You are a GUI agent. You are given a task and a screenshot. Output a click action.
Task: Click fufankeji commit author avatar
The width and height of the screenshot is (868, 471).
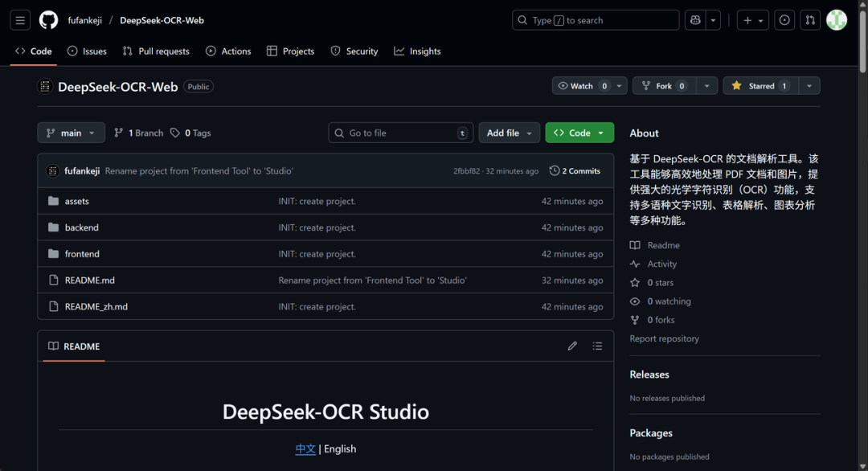click(x=52, y=171)
